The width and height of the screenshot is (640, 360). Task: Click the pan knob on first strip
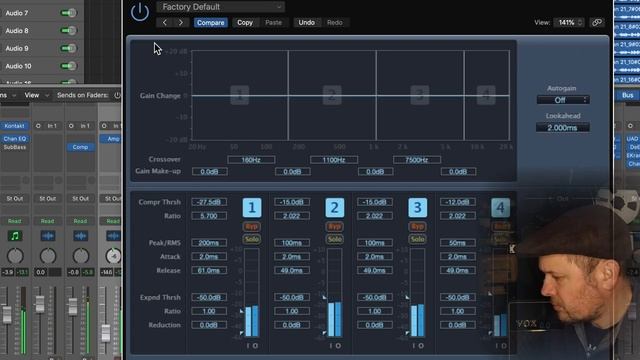tap(15, 256)
